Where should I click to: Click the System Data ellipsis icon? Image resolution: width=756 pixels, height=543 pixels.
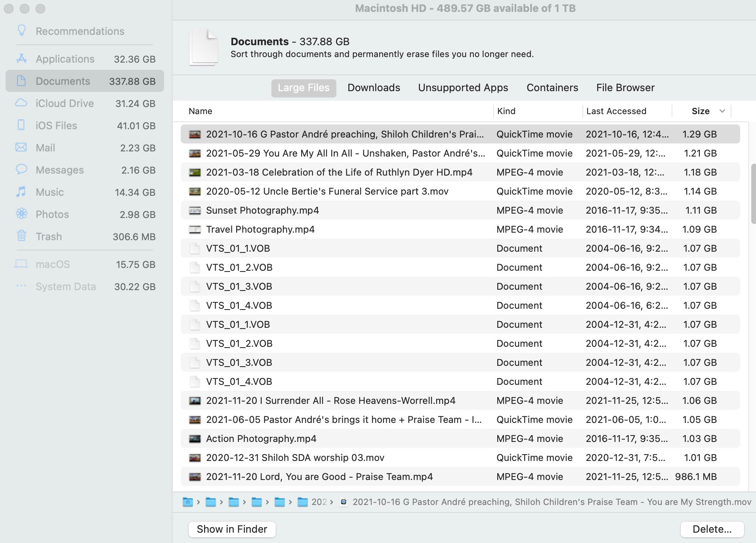(x=21, y=285)
